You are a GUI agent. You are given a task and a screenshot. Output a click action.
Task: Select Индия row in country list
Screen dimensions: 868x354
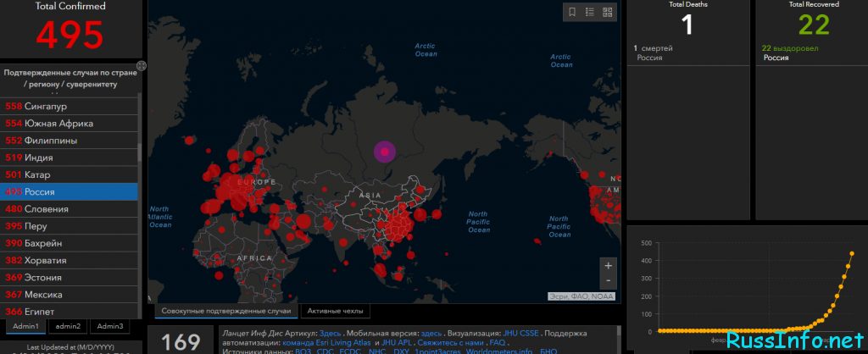click(70, 158)
